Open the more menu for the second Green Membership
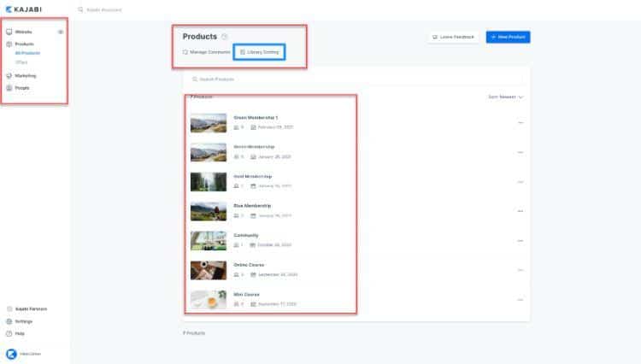Image resolution: width=641 pixels, height=364 pixels. [520, 152]
